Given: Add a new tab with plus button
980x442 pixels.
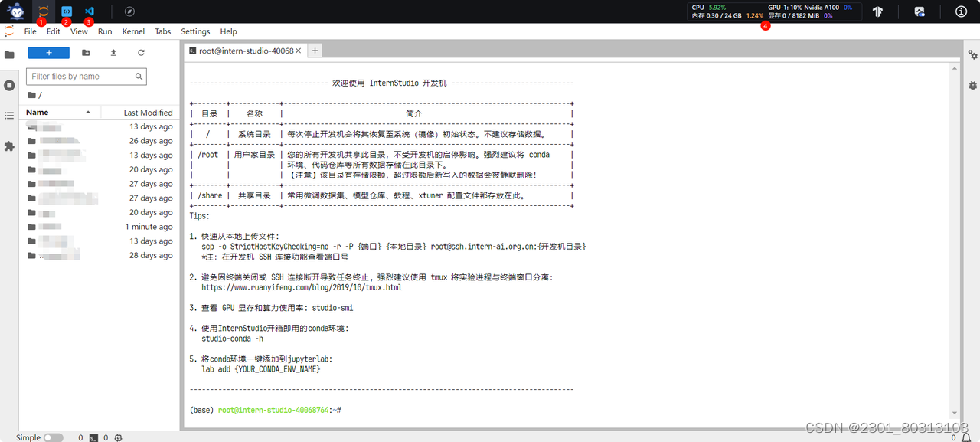Looking at the screenshot, I should coord(315,51).
